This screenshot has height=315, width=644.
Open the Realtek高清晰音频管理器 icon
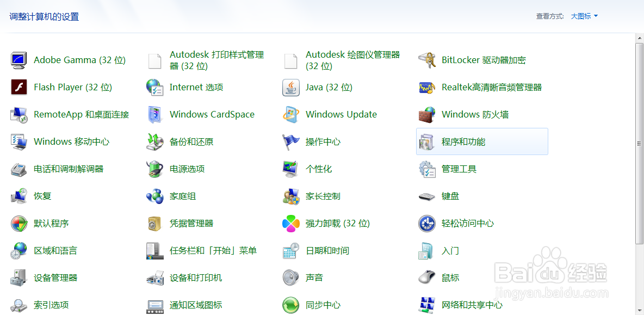[427, 87]
